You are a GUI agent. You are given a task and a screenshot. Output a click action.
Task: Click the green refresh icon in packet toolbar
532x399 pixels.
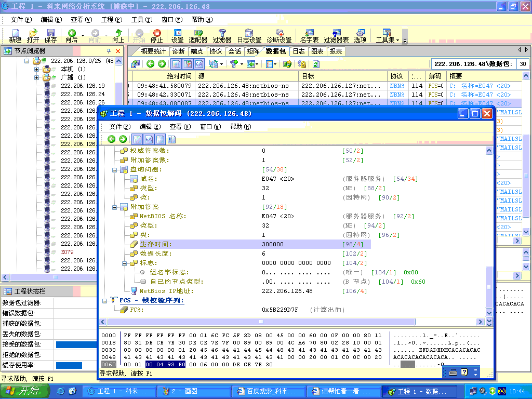[315, 64]
